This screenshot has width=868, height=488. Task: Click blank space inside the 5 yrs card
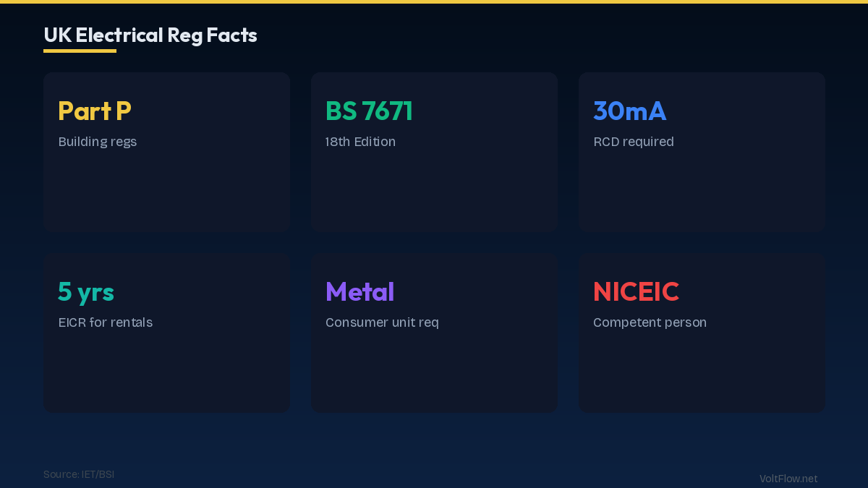click(166, 372)
